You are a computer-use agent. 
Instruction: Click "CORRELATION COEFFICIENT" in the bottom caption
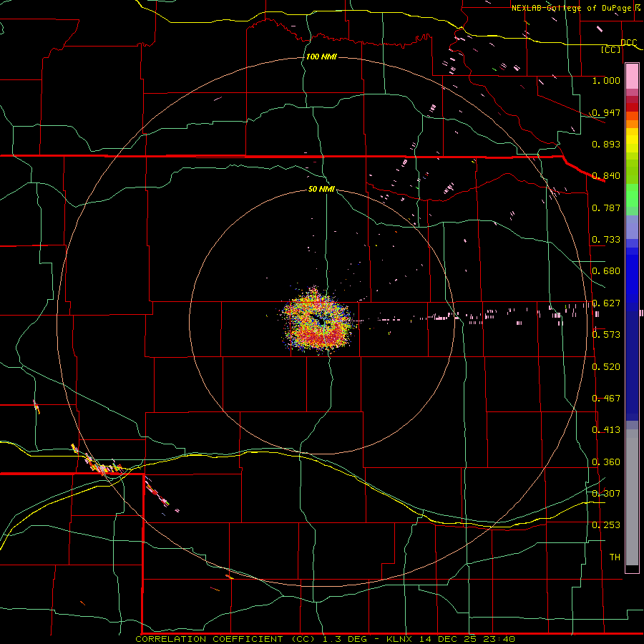coord(209,639)
